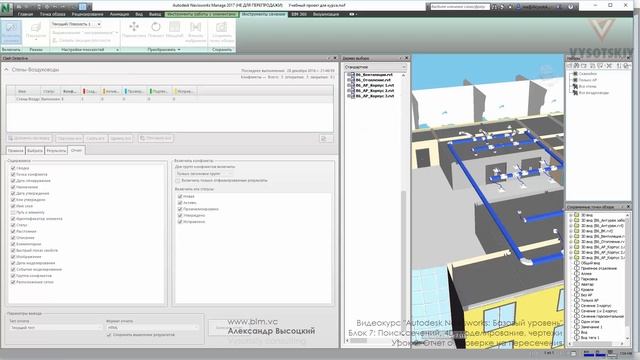The height and width of the screenshot is (360, 640).
Task: Open the Alignment dropdown in the ribbon
Action: 85,32
